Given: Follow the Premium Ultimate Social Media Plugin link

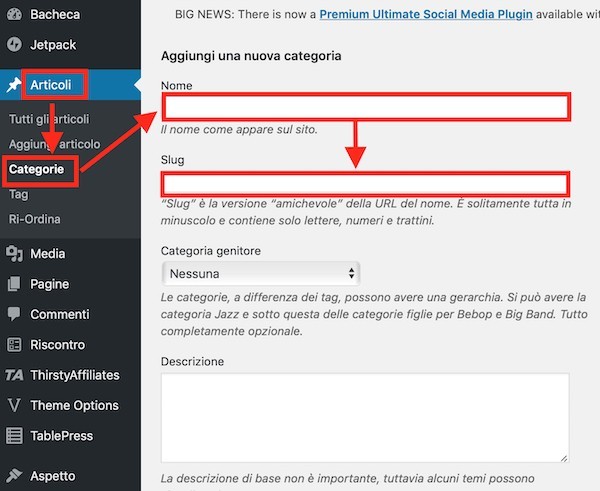Looking at the screenshot, I should pos(426,14).
